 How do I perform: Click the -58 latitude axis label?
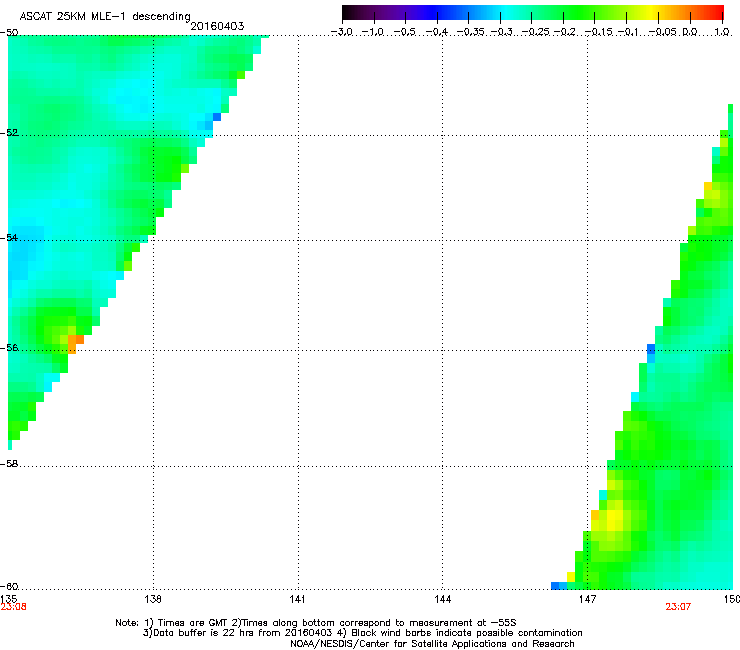pos(9,464)
